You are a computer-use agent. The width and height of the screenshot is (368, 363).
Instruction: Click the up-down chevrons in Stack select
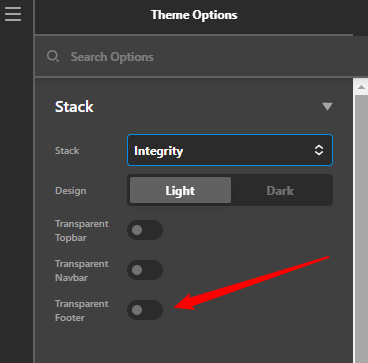tap(319, 150)
